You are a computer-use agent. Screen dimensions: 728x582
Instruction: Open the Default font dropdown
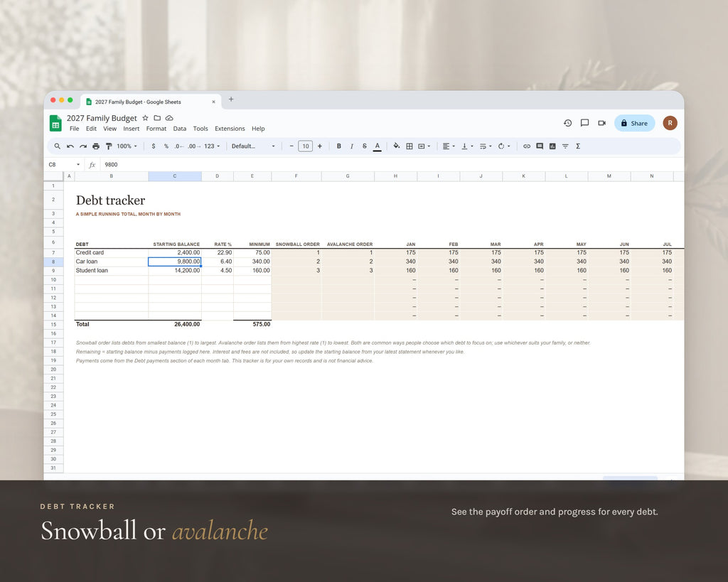254,146
